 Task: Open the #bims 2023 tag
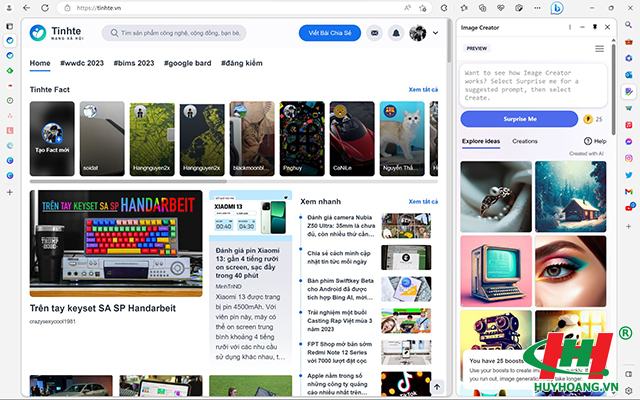click(x=134, y=63)
